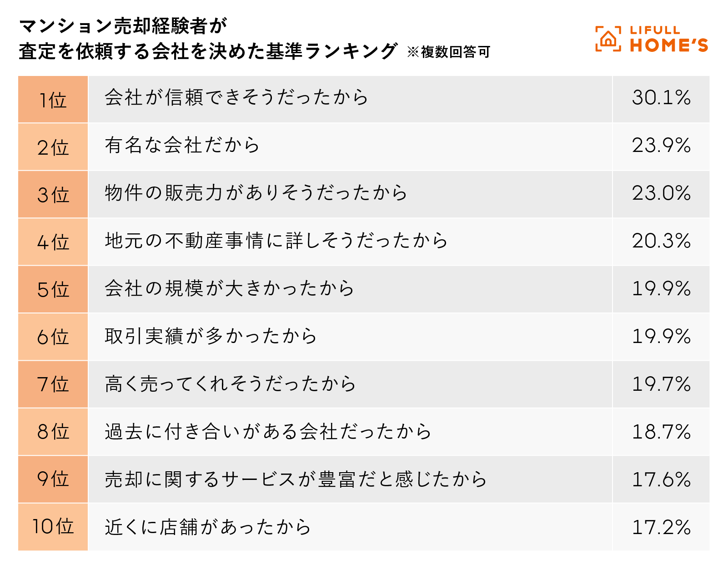This screenshot has height=570, width=728.
Task: Select the 5位 rank cell
Action: point(53,290)
